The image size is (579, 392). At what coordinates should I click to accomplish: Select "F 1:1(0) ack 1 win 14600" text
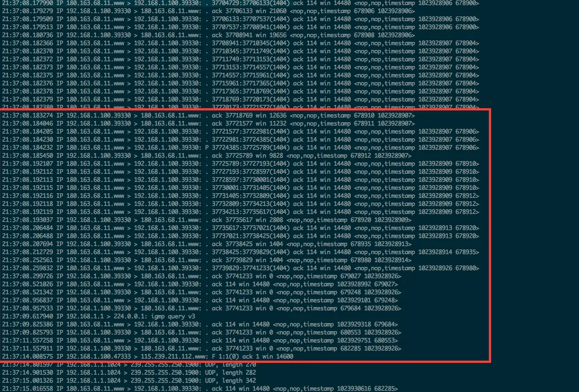[x=252, y=356]
